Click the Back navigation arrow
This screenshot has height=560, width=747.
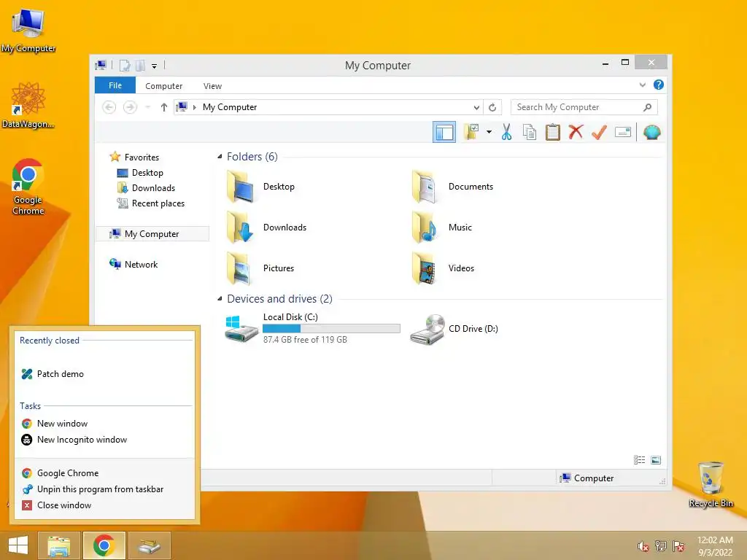109,107
